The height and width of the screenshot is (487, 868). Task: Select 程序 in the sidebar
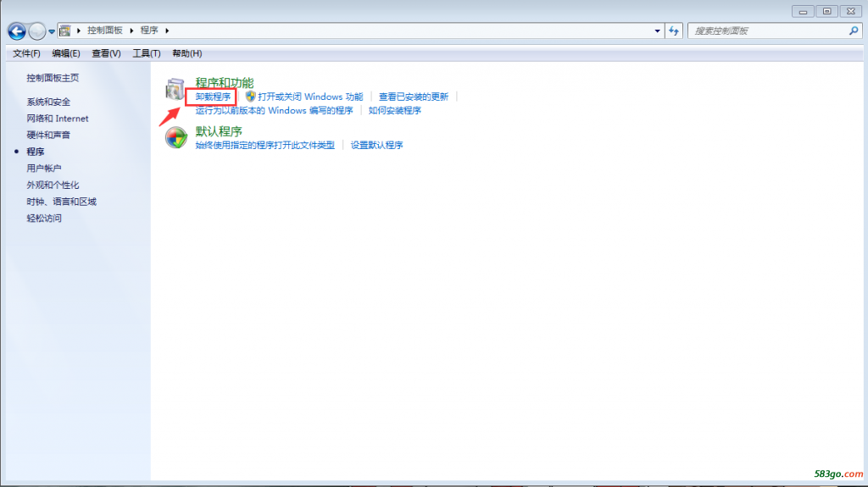[36, 152]
